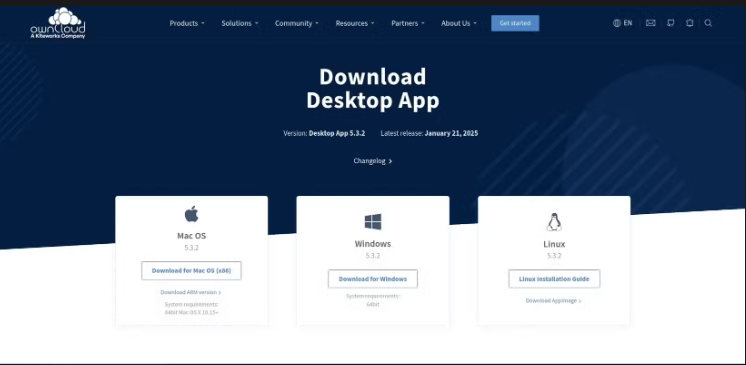The image size is (746, 365).
Task: Open the Products menu
Action: [187, 23]
